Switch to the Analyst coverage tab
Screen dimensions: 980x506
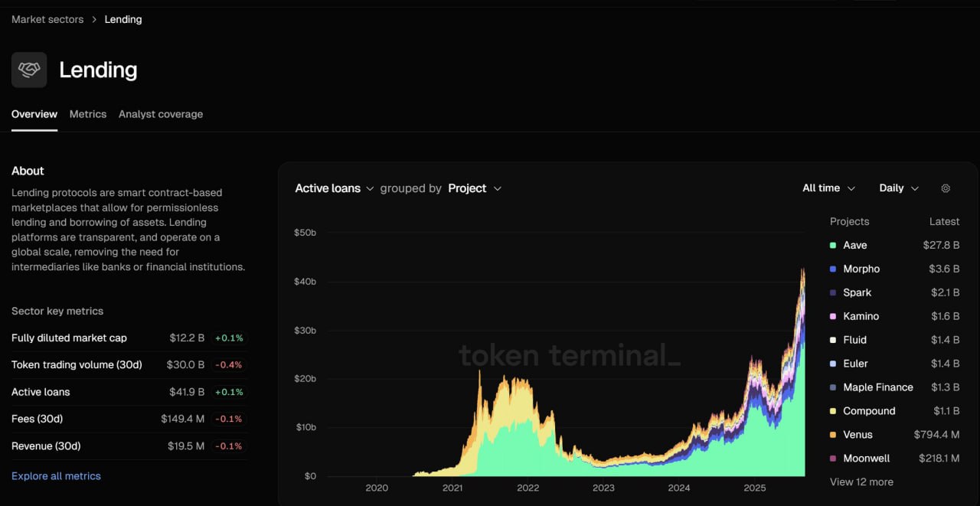pyautogui.click(x=161, y=114)
